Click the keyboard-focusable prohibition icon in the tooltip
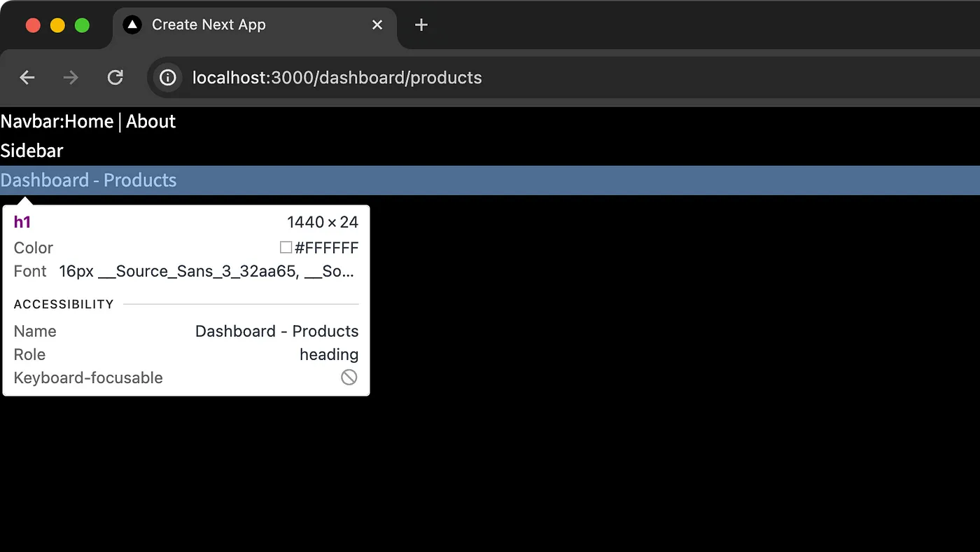 coord(349,377)
